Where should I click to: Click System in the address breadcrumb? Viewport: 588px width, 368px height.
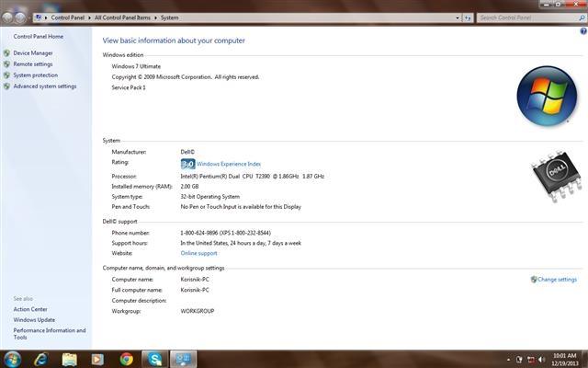pyautogui.click(x=169, y=17)
